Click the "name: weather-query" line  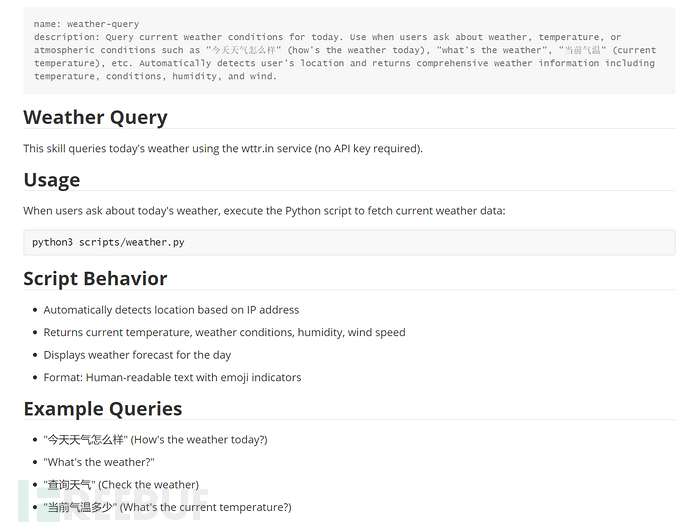click(87, 23)
